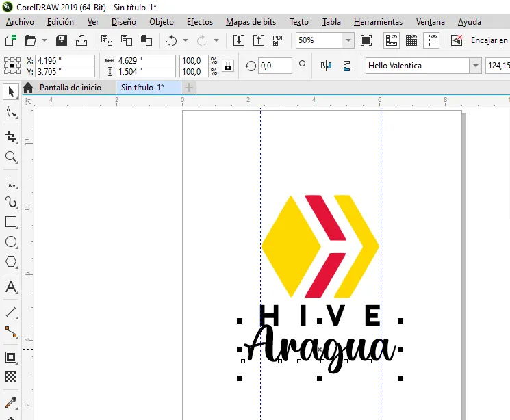Select the Artistic media tool
Viewport: 510px width, 420px height.
point(12,202)
